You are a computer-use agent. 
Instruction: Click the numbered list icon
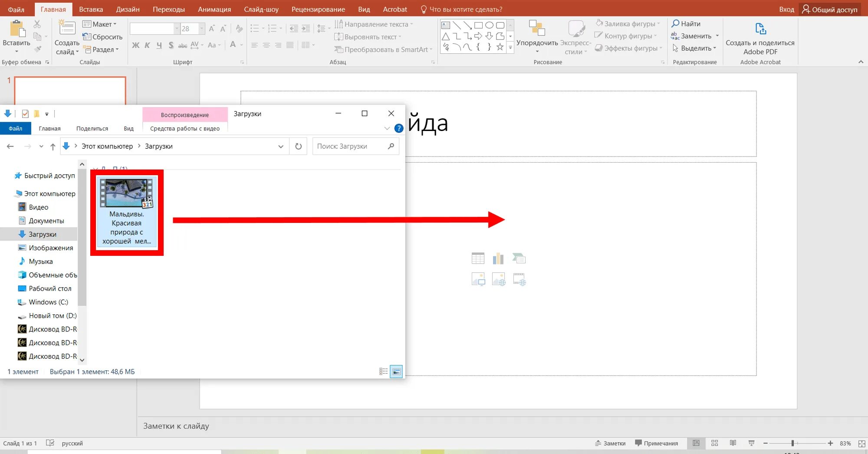[x=272, y=29]
